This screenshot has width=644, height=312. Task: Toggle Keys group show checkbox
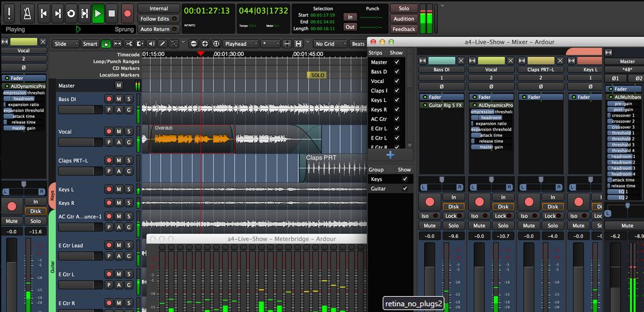pos(405,179)
